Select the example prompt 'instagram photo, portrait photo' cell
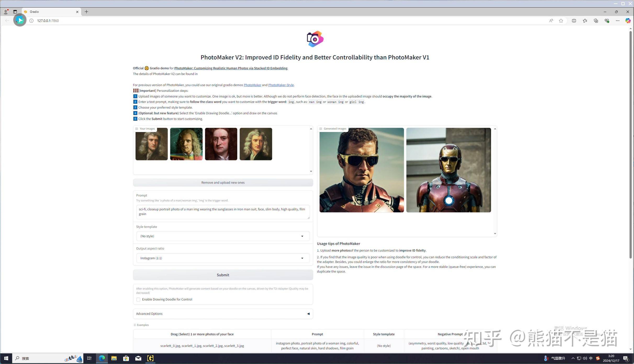The image size is (634, 364). [x=317, y=346]
